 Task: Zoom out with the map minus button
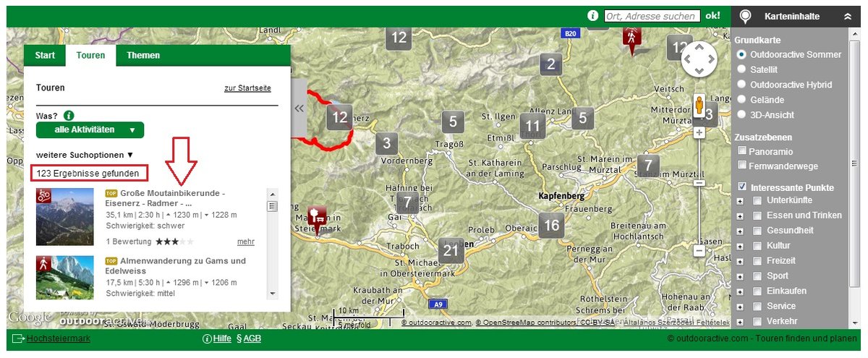[699, 251]
